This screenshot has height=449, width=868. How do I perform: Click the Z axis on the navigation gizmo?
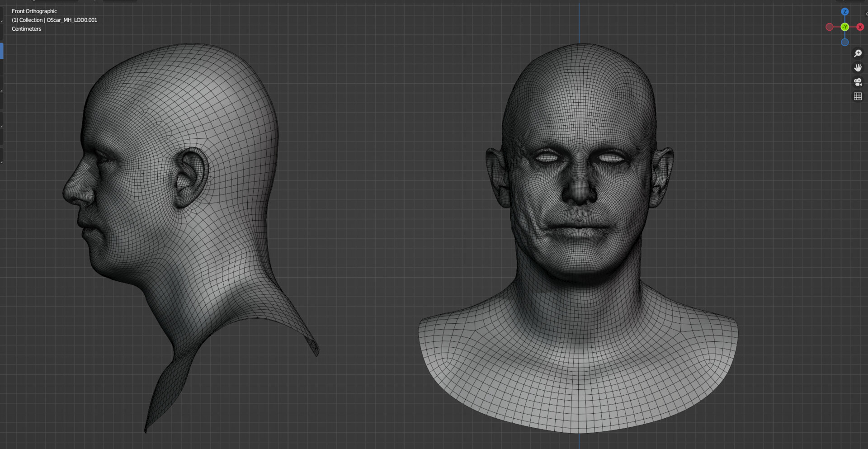tap(845, 12)
